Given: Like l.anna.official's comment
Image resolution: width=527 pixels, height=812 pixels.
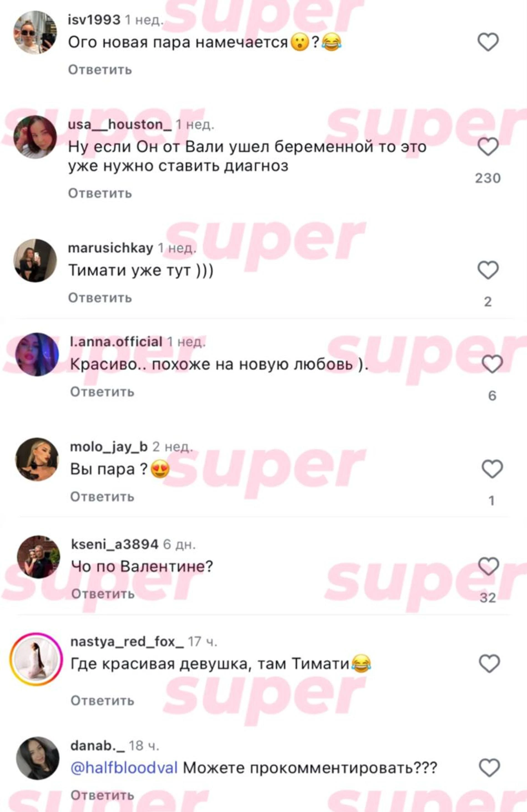Looking at the screenshot, I should click(492, 364).
